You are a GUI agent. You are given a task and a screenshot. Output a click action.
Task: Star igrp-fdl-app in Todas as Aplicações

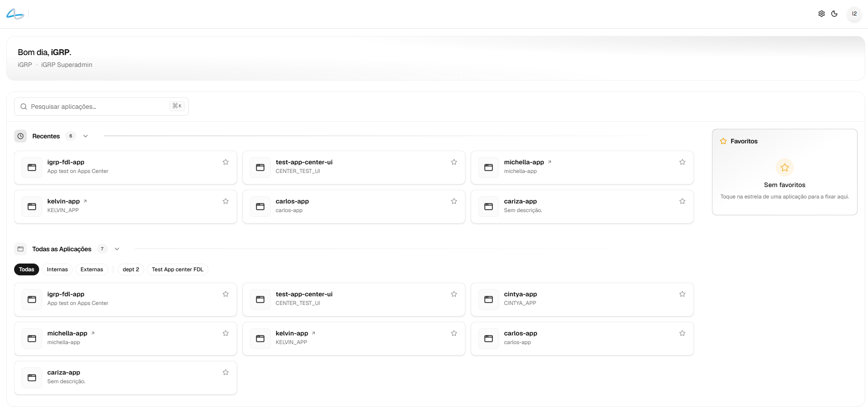tap(226, 294)
